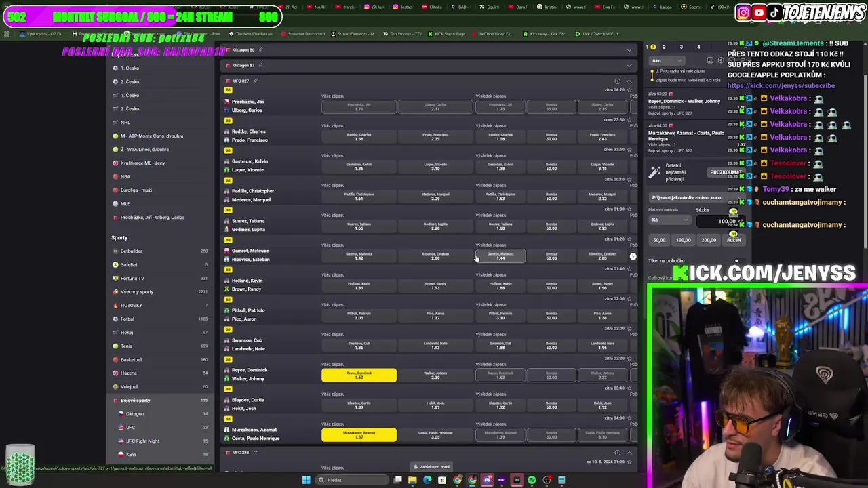This screenshot has height=488, width=868.
Task: Show more markets arrow on Gamrot row
Action: click(x=633, y=256)
